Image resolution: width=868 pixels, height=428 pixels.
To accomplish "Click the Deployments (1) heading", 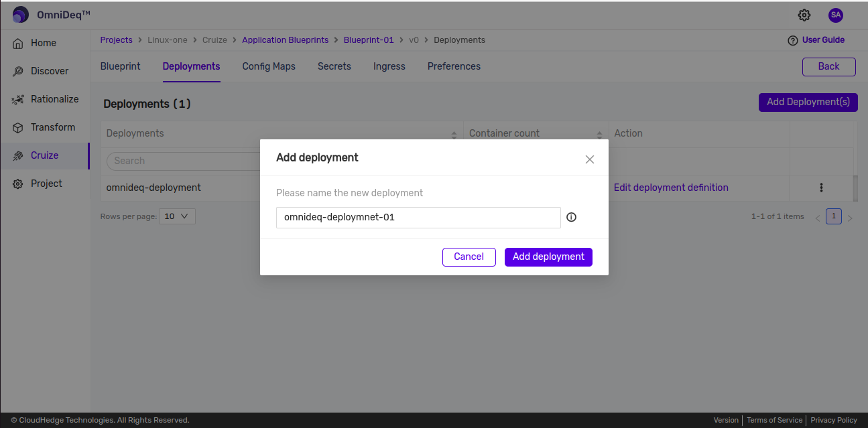I will click(x=147, y=104).
